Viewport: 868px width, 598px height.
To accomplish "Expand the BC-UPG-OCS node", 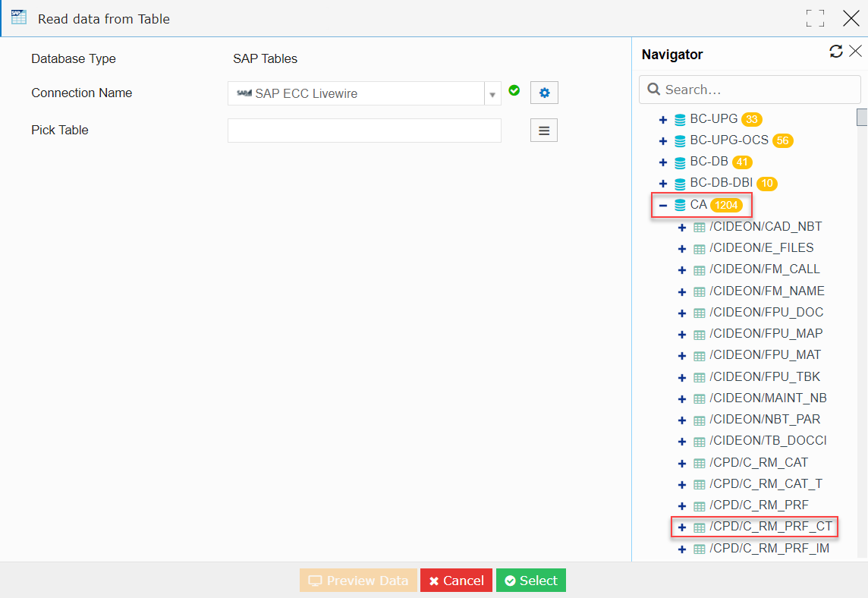I will [x=662, y=141].
